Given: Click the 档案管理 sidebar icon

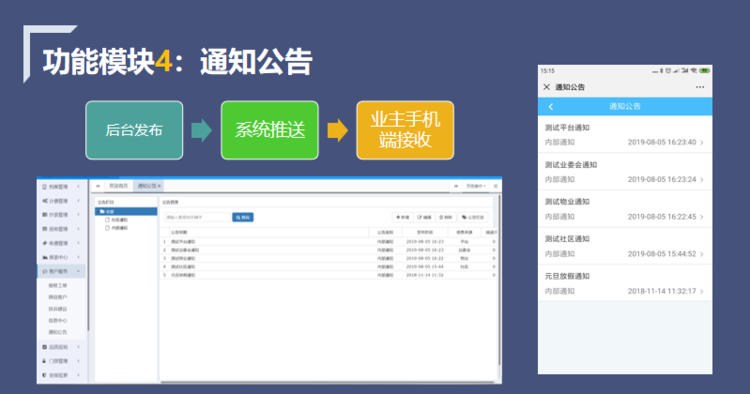Looking at the screenshot, I should [44, 186].
